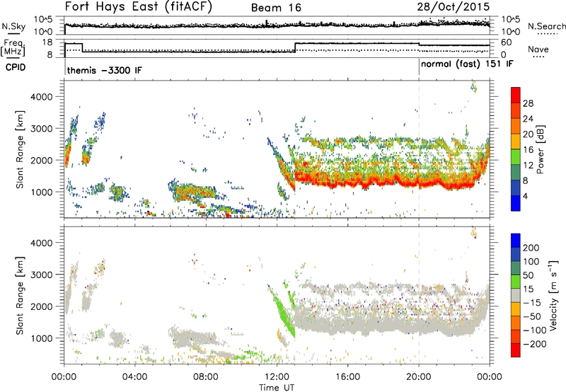Click the dashed 20:00 CPID change marker in power panel
This screenshot has width=566, height=392.
(419, 149)
